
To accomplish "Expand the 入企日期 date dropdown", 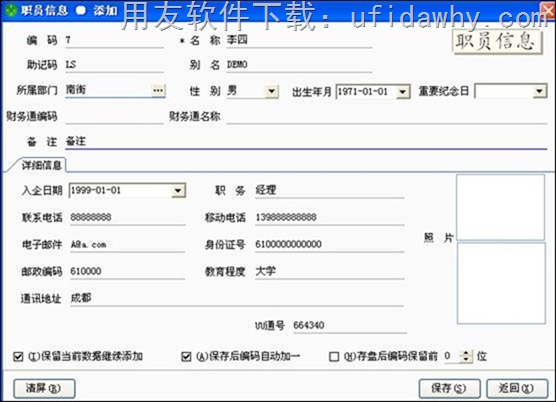I will [178, 191].
